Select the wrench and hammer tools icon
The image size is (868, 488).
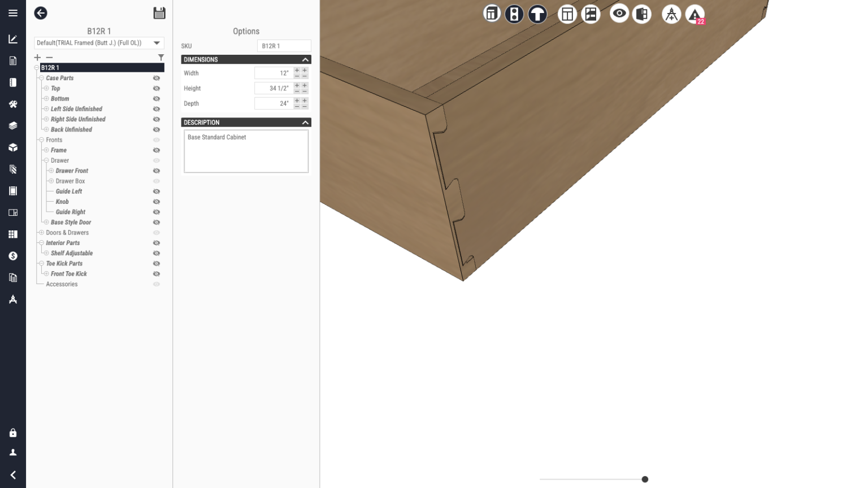(x=12, y=103)
